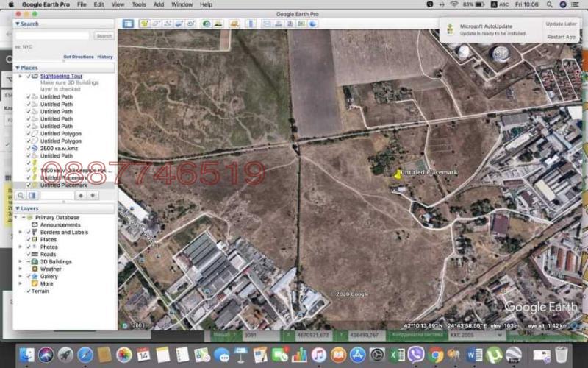
Task: Toggle the sidebar visibility toolbar button
Action: [128, 24]
